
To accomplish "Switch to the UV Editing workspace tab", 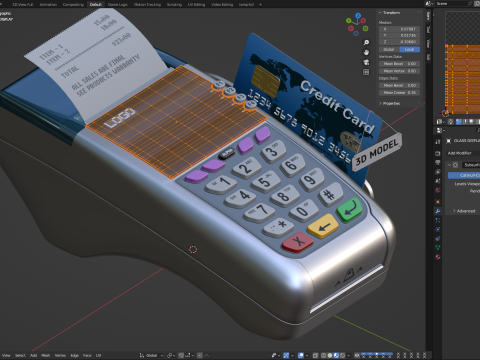I will click(x=196, y=4).
